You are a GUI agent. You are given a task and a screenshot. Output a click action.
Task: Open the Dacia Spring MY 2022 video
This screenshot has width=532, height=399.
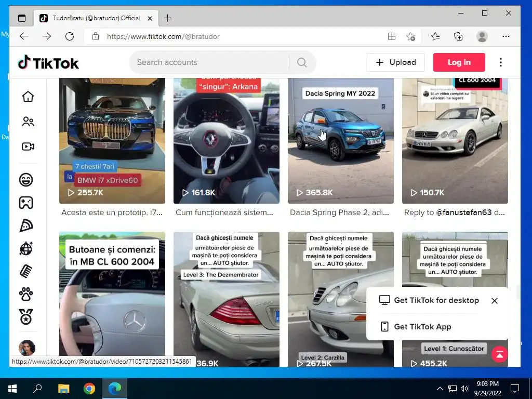click(x=341, y=141)
